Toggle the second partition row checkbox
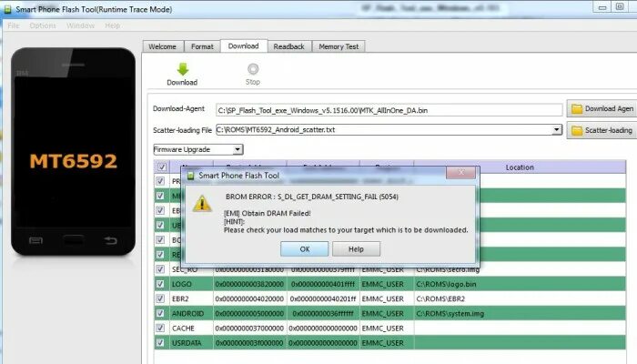637x364 pixels. click(160, 196)
